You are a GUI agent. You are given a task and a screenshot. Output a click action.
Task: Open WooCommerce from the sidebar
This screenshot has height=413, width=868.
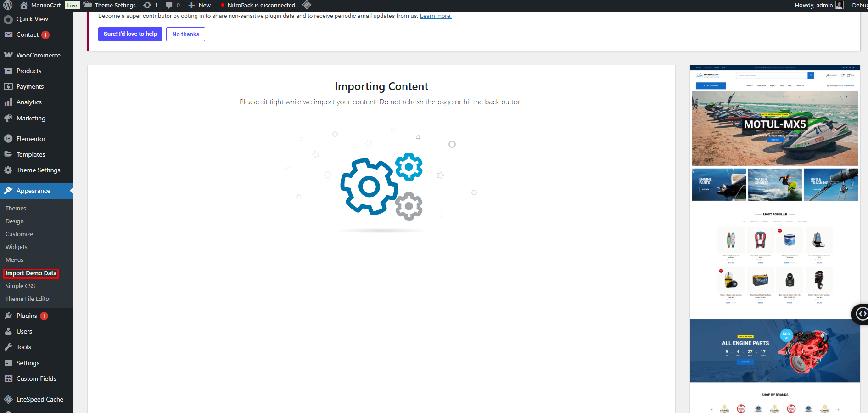pos(38,55)
